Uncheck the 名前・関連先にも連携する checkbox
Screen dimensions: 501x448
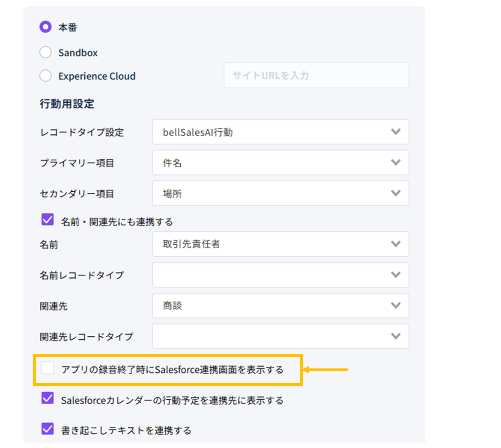[48, 220]
